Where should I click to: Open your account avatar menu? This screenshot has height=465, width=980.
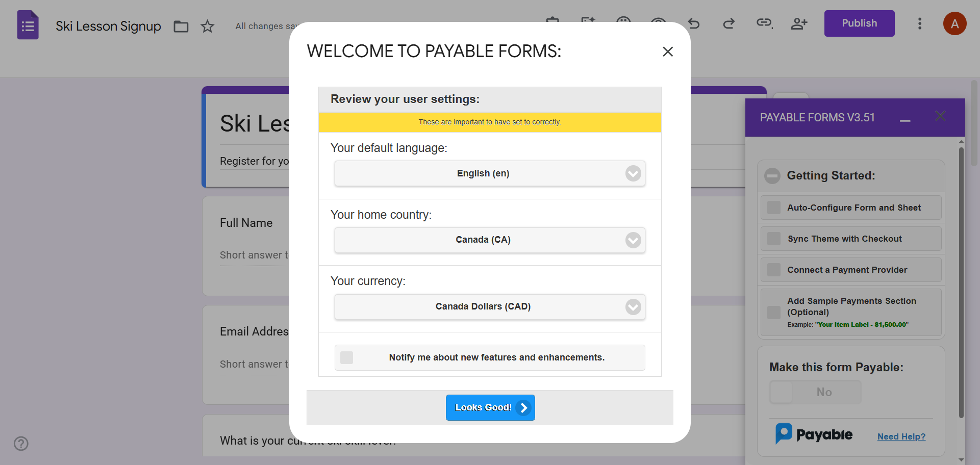coord(955,23)
